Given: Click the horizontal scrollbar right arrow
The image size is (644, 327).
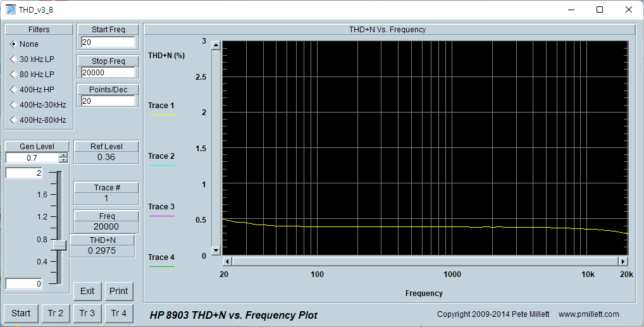Looking at the screenshot, I should (x=623, y=261).
